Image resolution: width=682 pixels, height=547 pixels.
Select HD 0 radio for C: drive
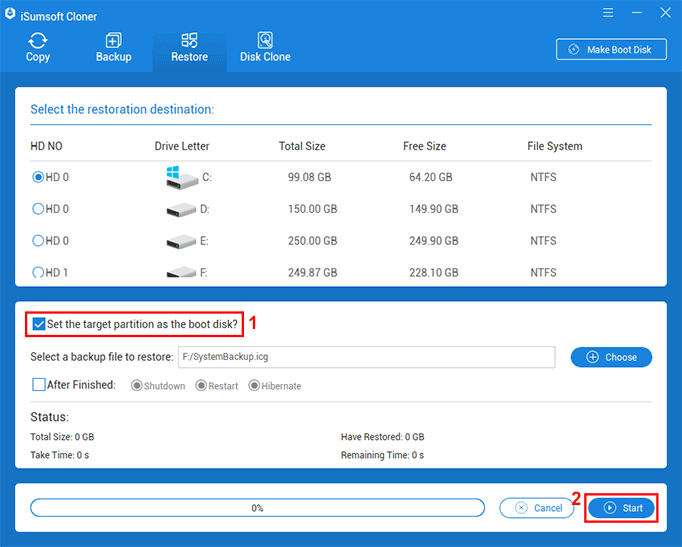tap(38, 177)
